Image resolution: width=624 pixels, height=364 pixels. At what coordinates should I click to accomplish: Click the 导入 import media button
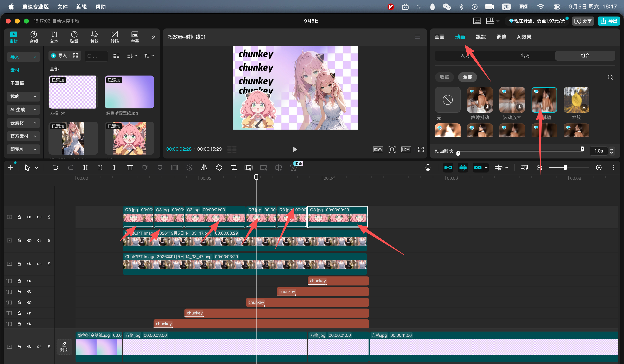tap(59, 56)
